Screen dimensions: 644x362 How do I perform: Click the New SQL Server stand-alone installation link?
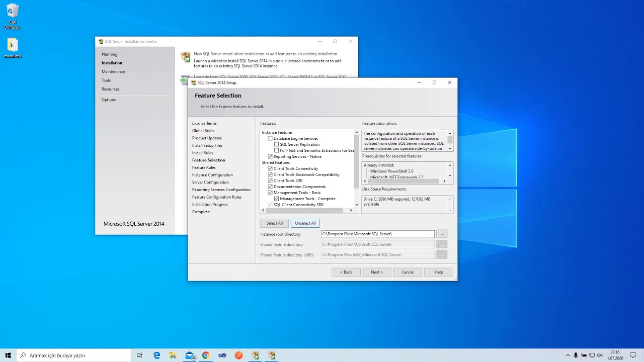pos(265,54)
